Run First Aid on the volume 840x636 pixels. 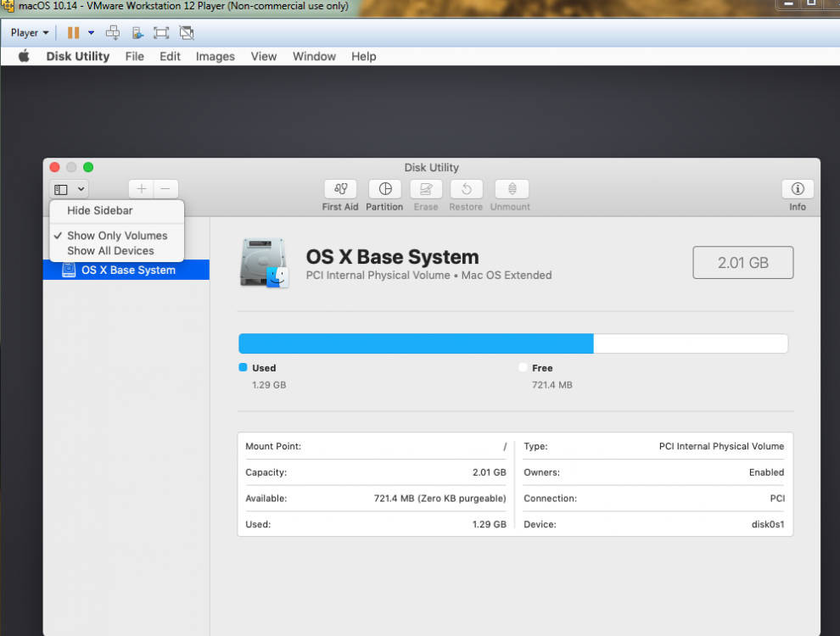tap(340, 189)
